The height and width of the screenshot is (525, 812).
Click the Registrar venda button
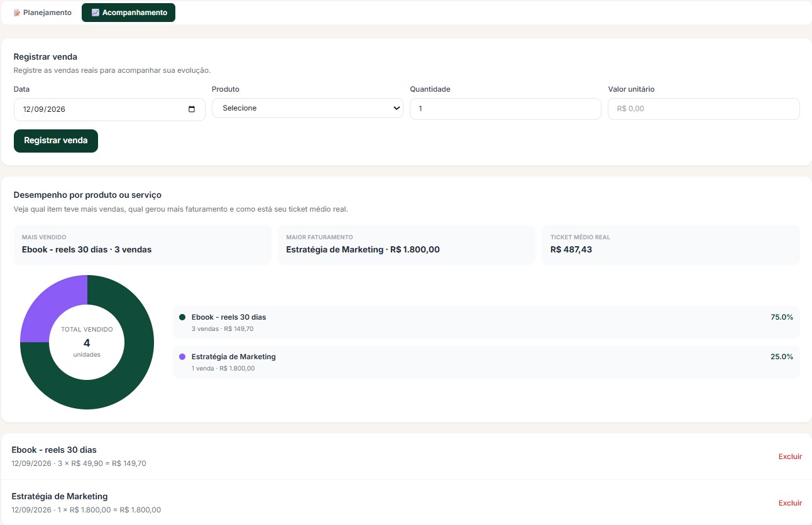(x=56, y=141)
